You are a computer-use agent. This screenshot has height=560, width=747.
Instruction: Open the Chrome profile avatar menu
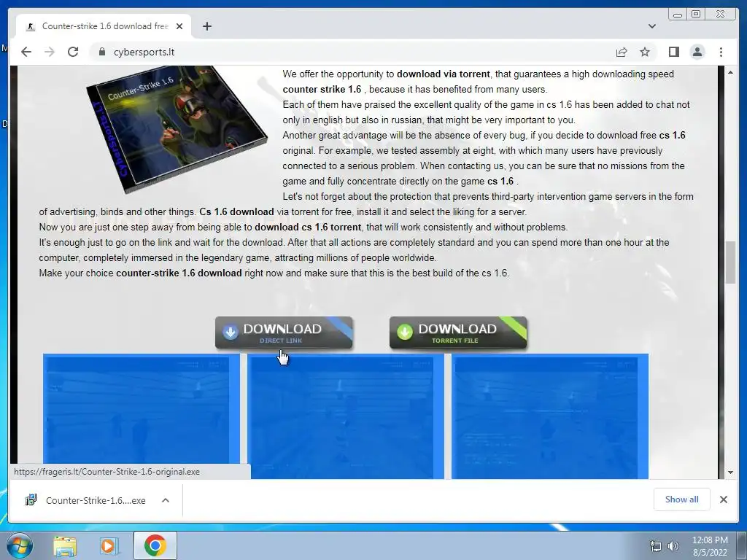(697, 52)
